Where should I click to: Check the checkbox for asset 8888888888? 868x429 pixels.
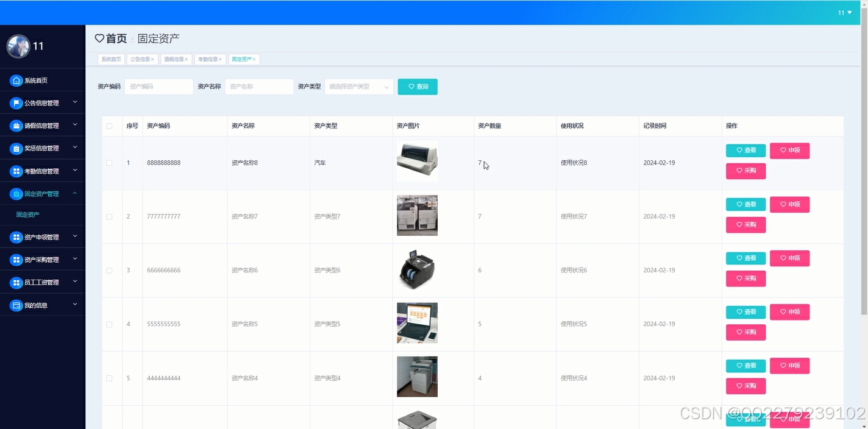(110, 163)
